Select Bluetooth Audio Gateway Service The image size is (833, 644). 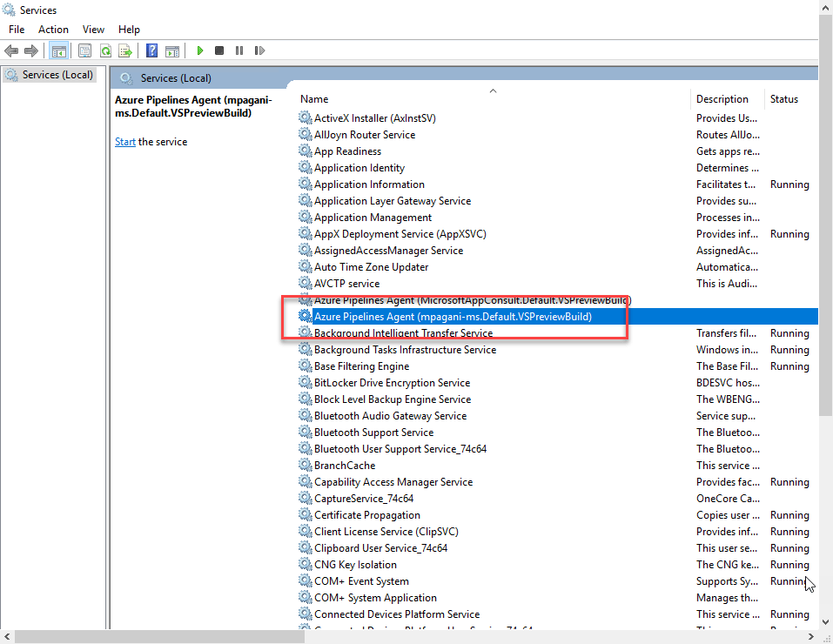(x=391, y=415)
